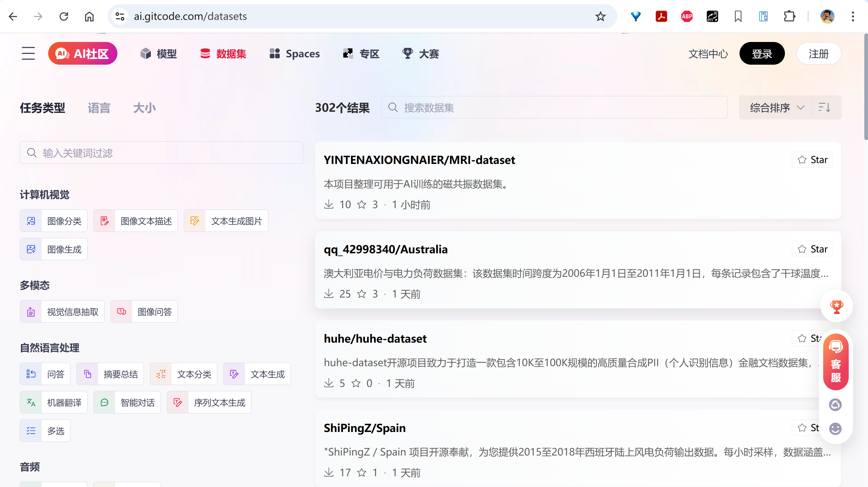868x487 pixels.
Task: Toggle sort order direction icon
Action: pyautogui.click(x=824, y=108)
